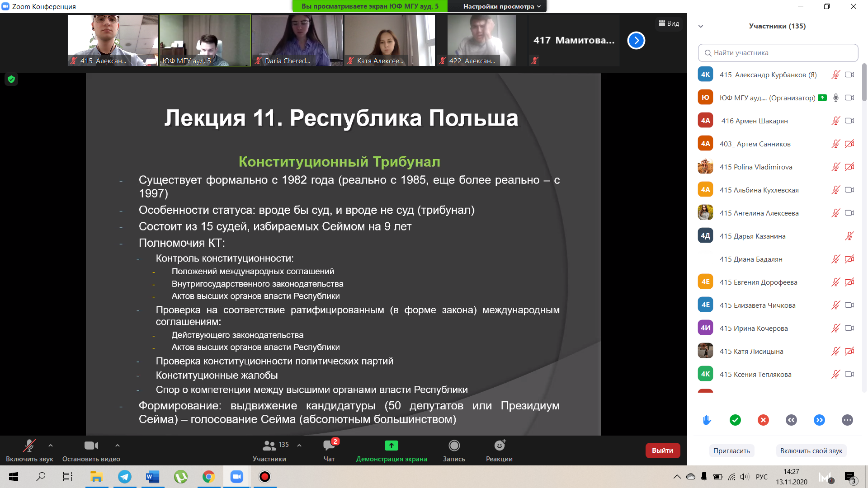The width and height of the screenshot is (868, 488).
Task: Change layout with Вид button
Action: pos(669,23)
